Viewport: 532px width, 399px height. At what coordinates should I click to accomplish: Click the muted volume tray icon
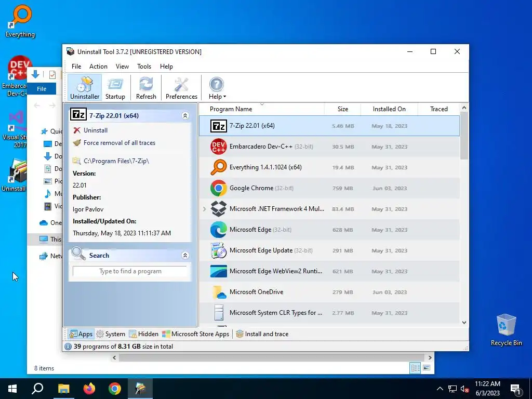tap(465, 389)
